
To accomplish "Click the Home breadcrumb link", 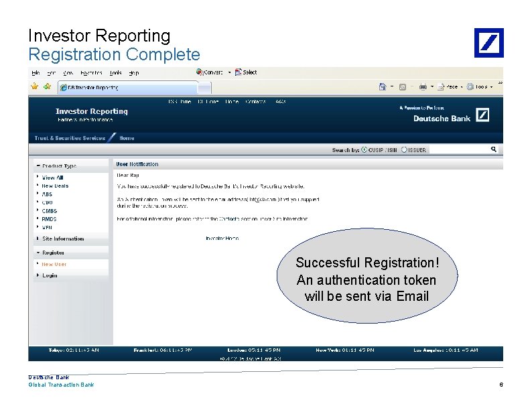I will click(x=127, y=138).
